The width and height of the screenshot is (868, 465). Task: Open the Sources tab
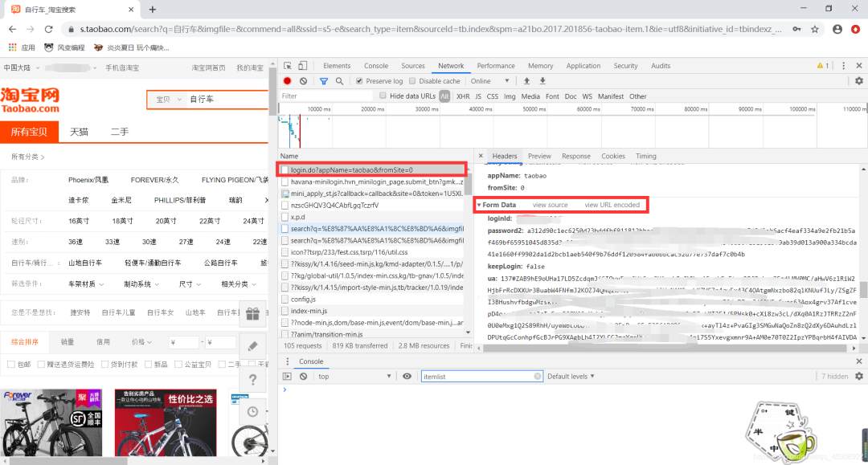(x=413, y=66)
